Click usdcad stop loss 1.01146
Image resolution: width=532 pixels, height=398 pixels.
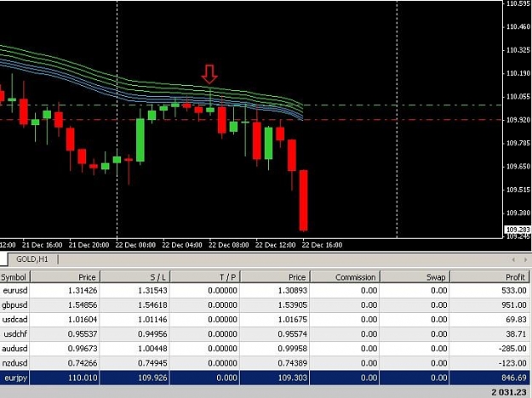click(x=152, y=320)
